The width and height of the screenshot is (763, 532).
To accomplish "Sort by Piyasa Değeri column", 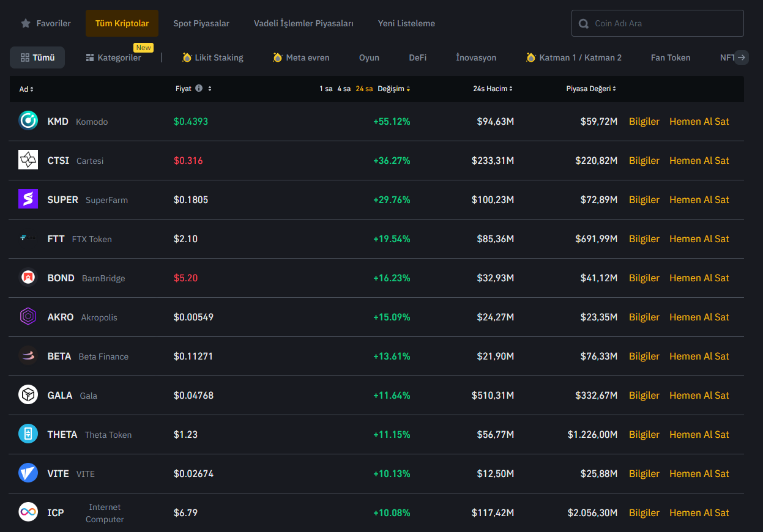I will click(590, 89).
